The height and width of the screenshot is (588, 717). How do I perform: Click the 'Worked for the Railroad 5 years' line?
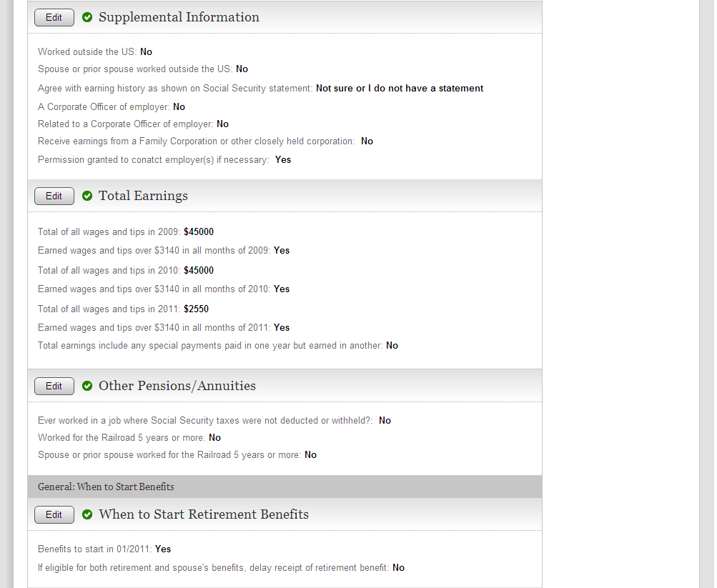[x=129, y=438]
